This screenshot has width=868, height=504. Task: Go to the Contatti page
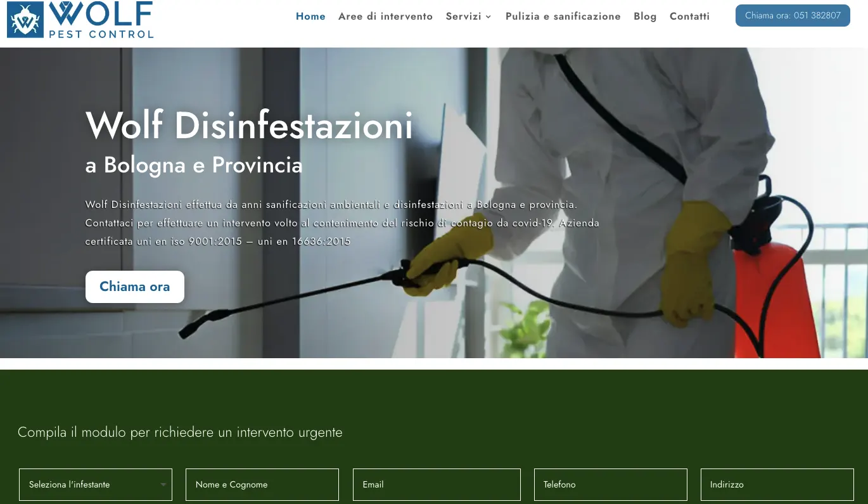coord(689,16)
